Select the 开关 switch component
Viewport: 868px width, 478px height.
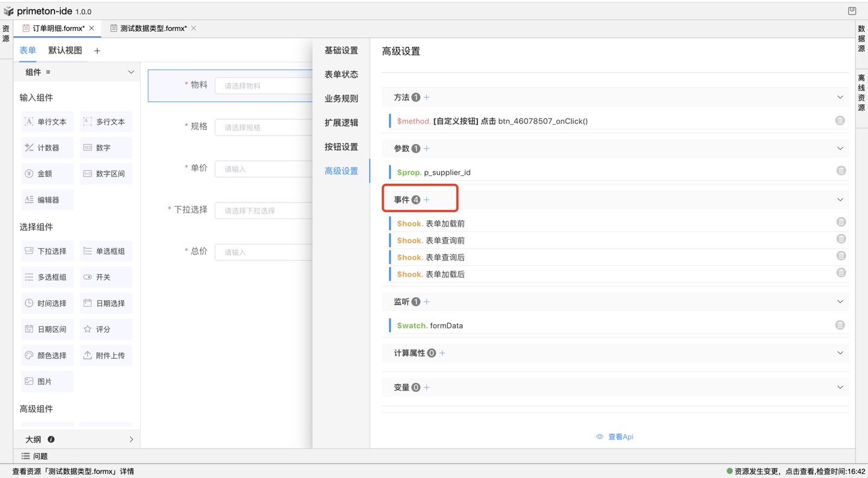pyautogui.click(x=105, y=277)
